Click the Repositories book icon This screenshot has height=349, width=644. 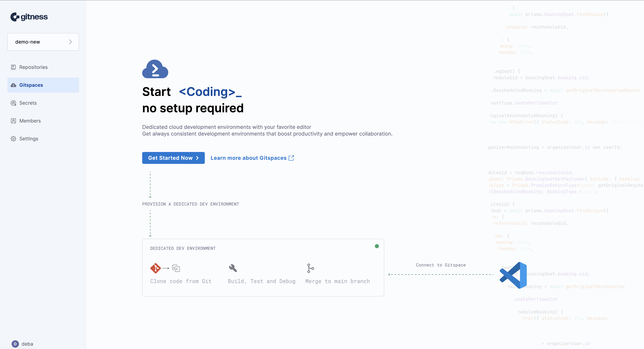click(x=13, y=67)
